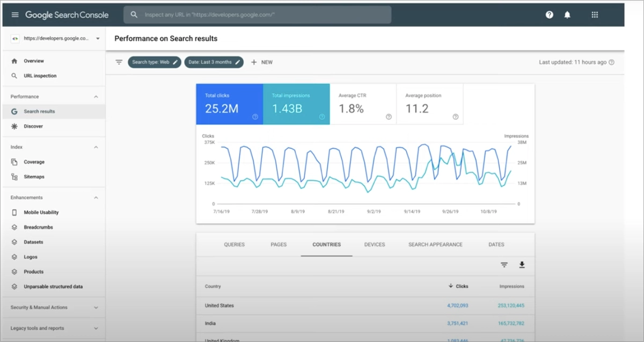Toggle the Average CTR metric card
Screen dimensions: 644x342
tap(363, 104)
